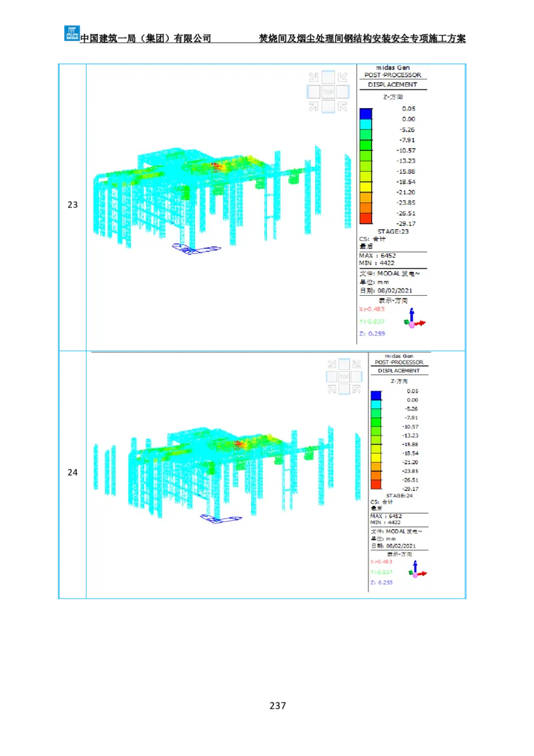Click top-right diagonal arrow of lower view navigator
This screenshot has height=756, width=534.
point(357,365)
